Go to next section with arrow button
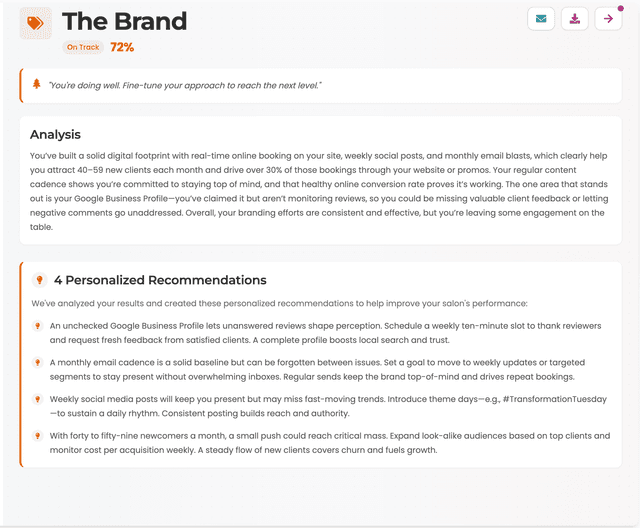Screen dimensions: 640x528 coord(608,19)
